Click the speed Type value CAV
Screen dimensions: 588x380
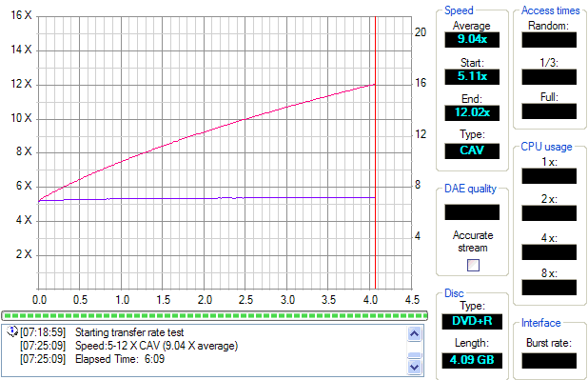[472, 150]
